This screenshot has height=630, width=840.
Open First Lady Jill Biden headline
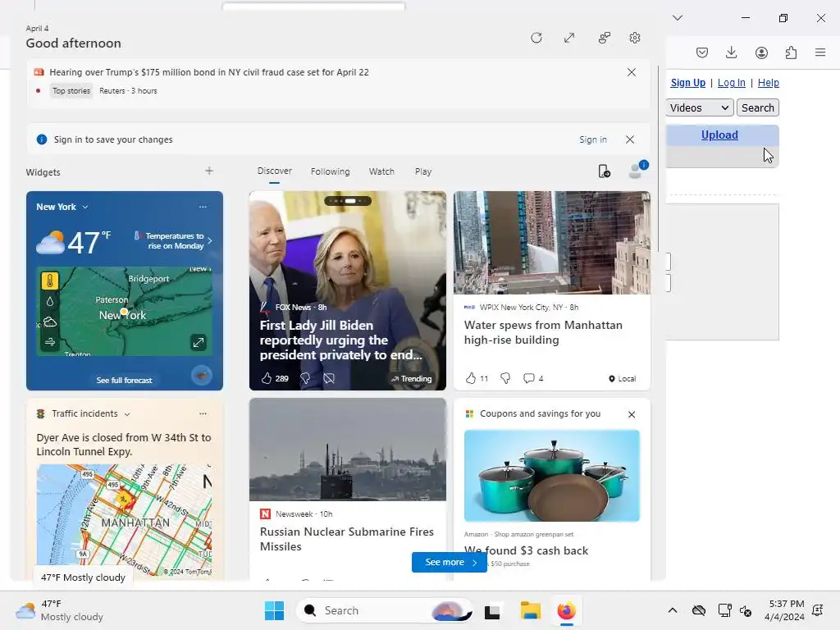coord(341,340)
